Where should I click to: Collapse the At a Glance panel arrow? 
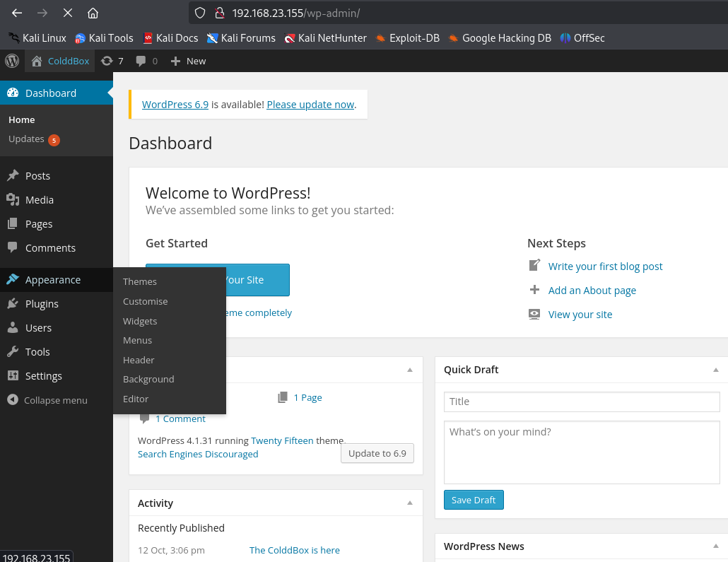point(410,370)
